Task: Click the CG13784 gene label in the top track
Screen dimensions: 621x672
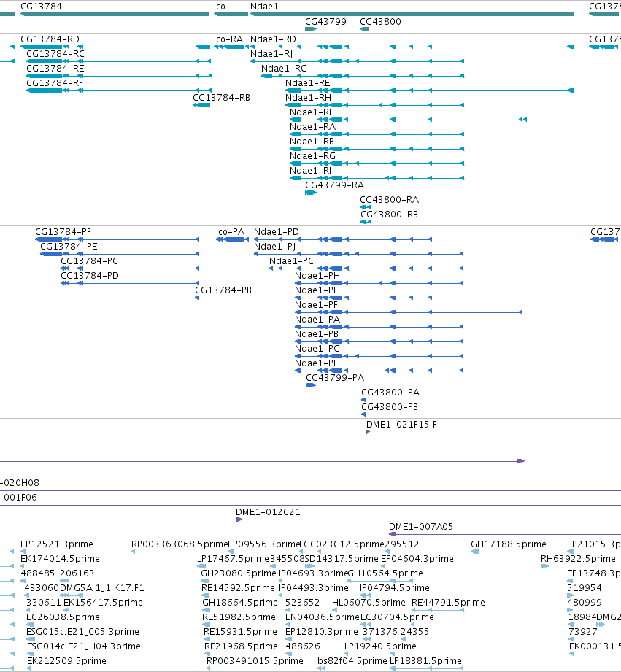Action: (x=41, y=7)
